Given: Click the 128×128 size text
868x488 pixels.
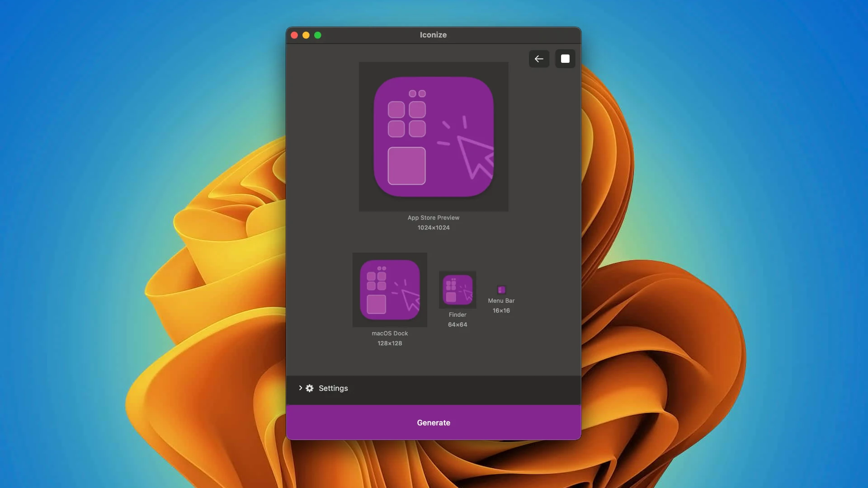Looking at the screenshot, I should 390,343.
